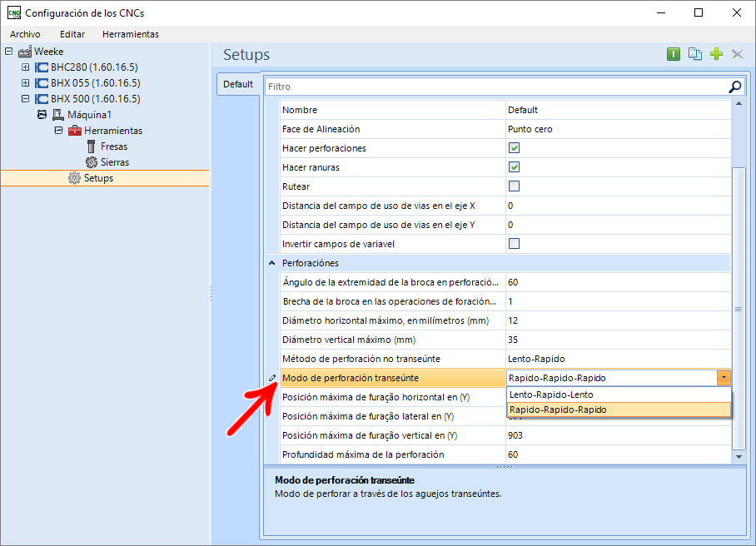Collapse the Perforaciónes section
This screenshot has width=756, height=546.
pos(272,263)
